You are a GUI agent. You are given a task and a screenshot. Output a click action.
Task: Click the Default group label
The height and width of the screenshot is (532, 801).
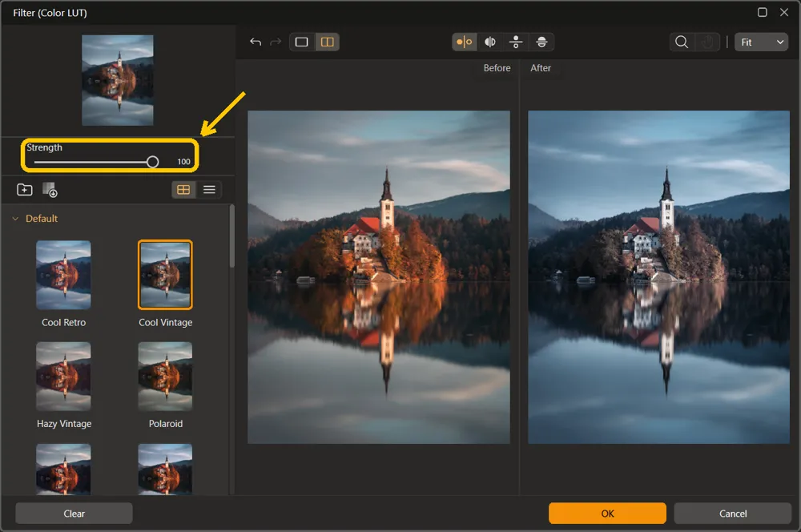(x=42, y=219)
